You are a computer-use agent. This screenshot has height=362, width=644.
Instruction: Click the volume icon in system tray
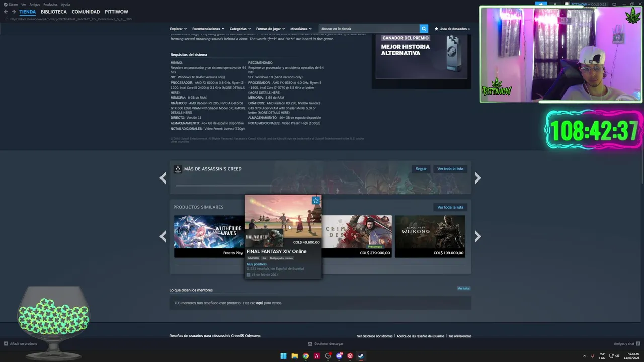[x=617, y=356]
